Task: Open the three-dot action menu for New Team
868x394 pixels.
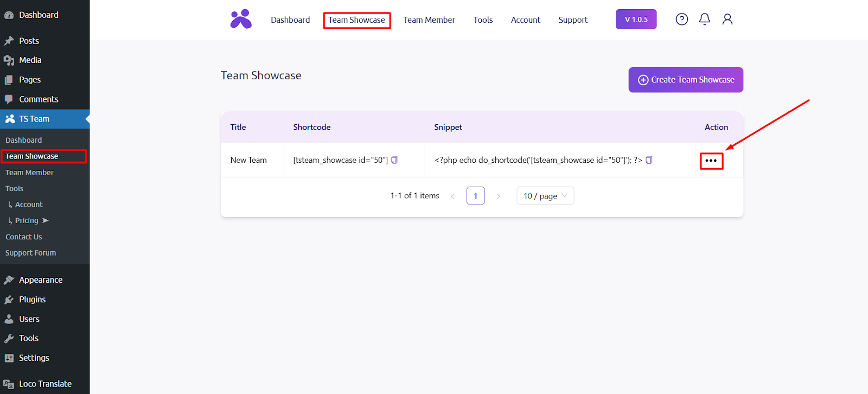Action: 711,161
